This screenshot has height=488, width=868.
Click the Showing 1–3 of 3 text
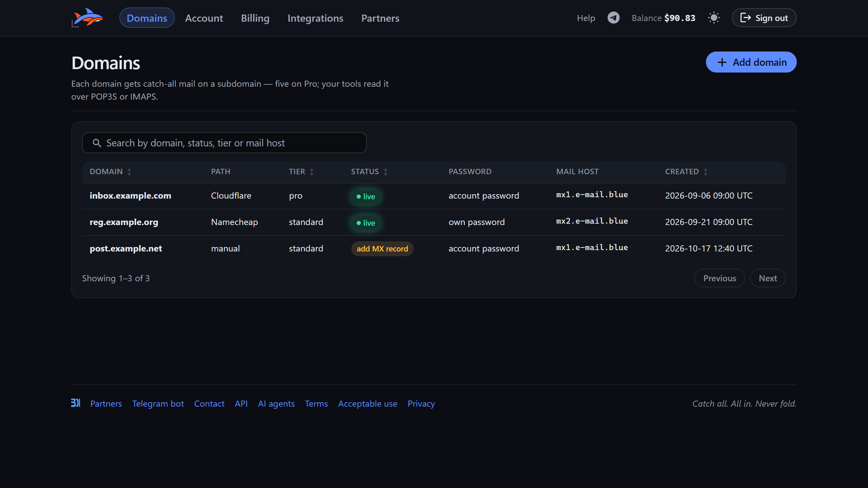116,278
